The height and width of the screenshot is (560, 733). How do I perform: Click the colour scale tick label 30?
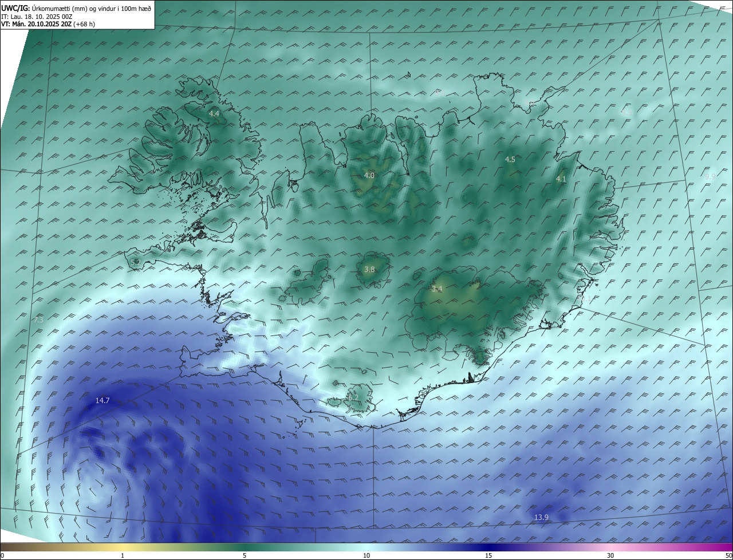(610, 555)
